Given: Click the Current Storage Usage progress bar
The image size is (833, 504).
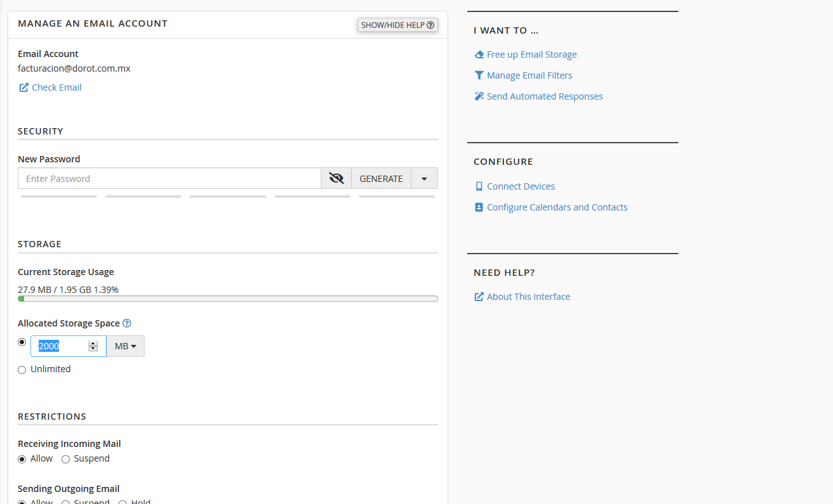Looking at the screenshot, I should [228, 299].
